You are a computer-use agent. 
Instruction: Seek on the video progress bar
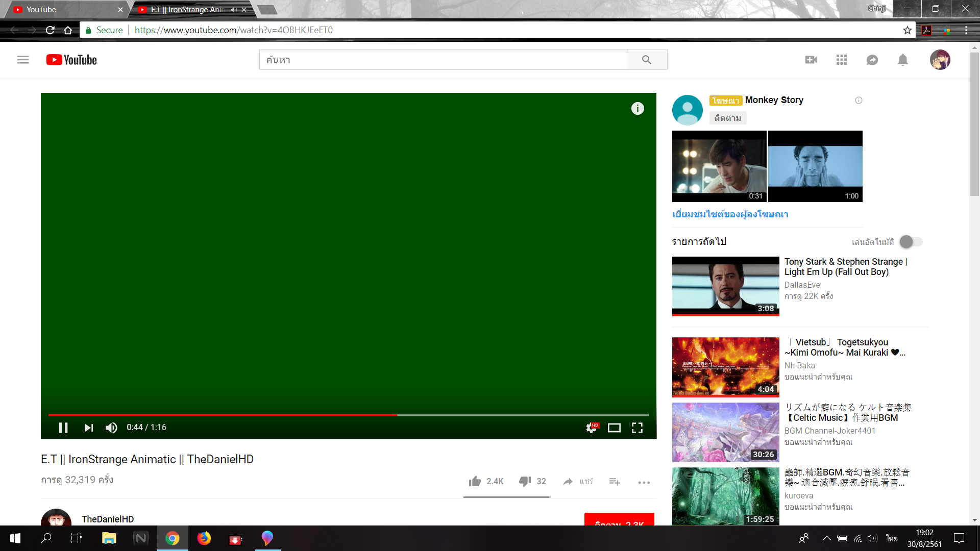coord(348,415)
